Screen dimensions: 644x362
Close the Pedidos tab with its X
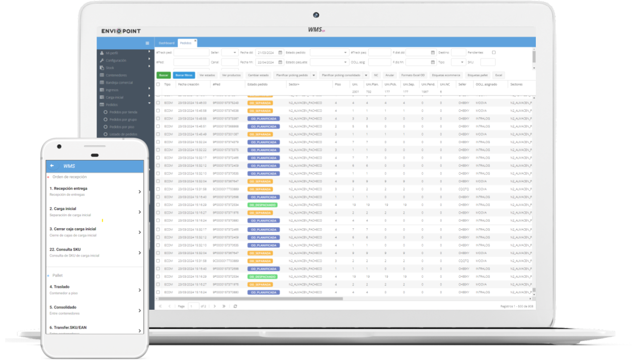195,41
